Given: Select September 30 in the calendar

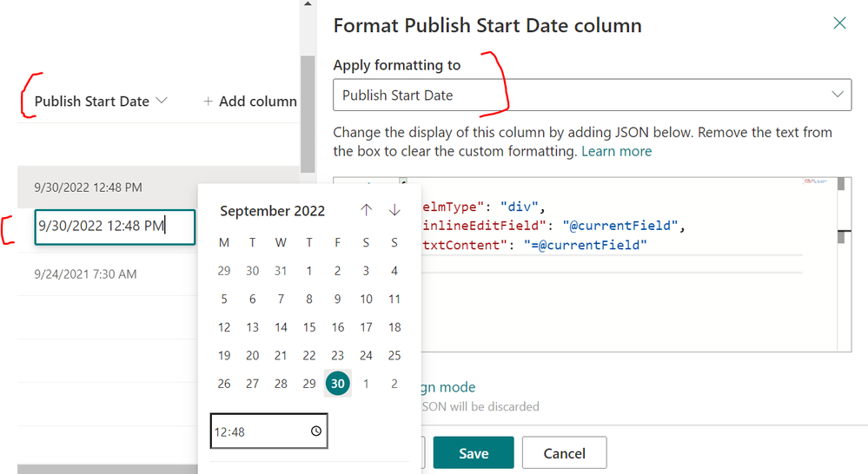Looking at the screenshot, I should tap(338, 384).
